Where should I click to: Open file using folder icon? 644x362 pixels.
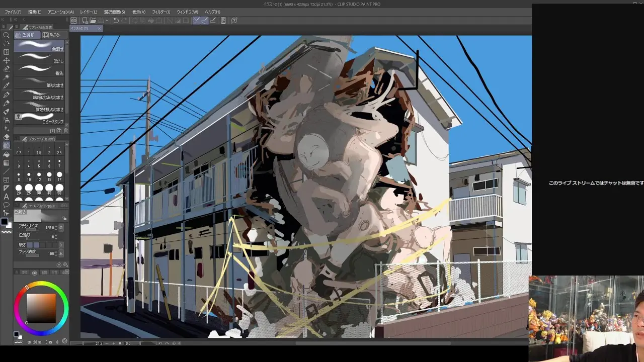(93, 21)
